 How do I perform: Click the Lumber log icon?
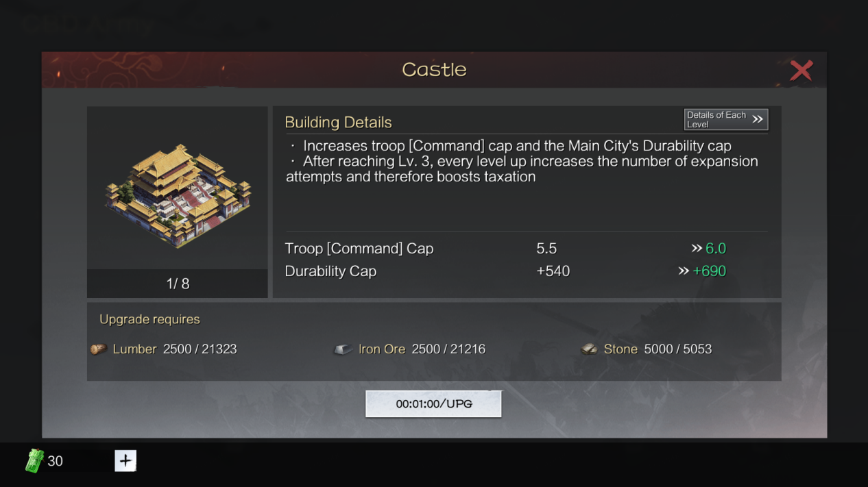[99, 349]
